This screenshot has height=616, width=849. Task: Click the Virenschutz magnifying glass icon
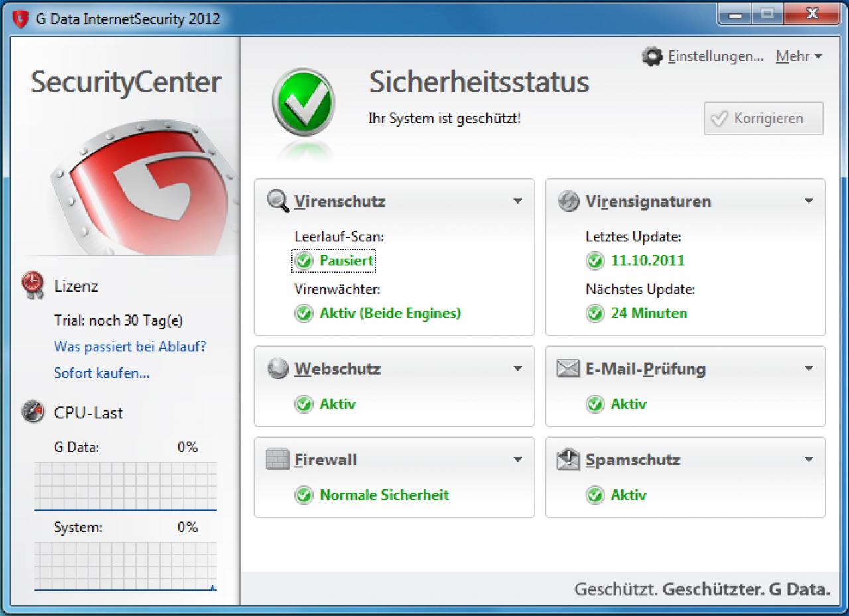click(278, 201)
